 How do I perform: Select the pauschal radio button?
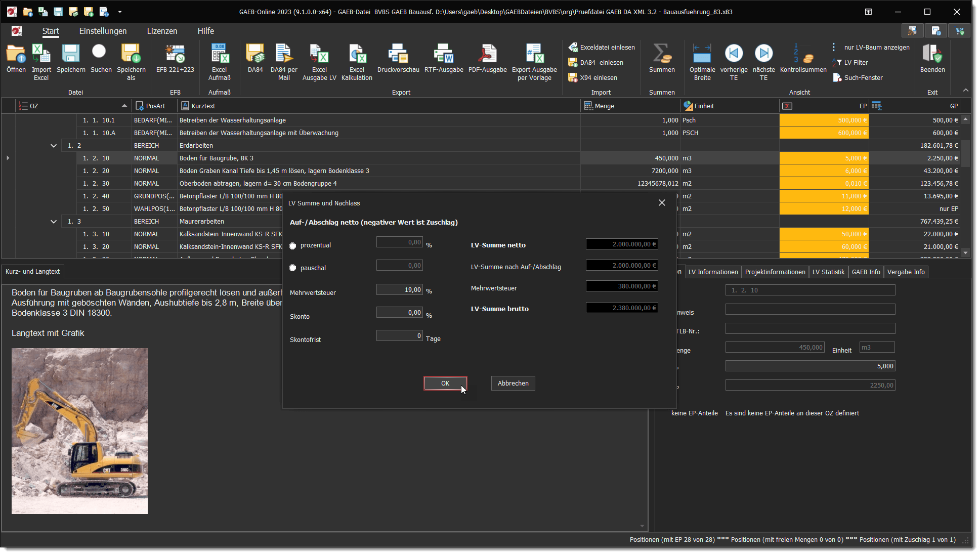292,268
